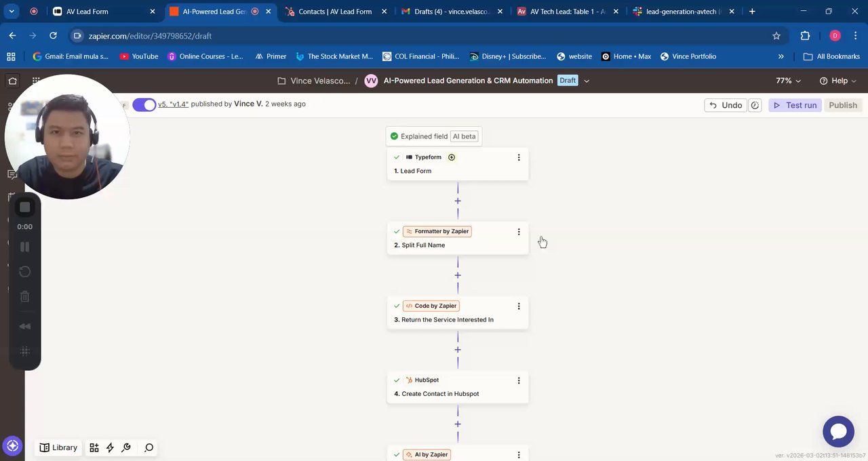The image size is (868, 461).
Task: Pause the screen recording
Action: coord(24,247)
